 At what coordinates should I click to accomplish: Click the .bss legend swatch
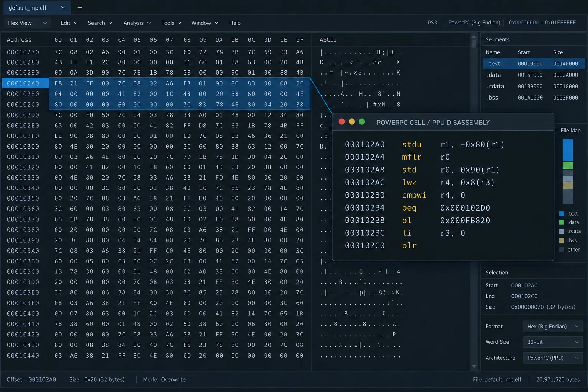[x=562, y=240]
